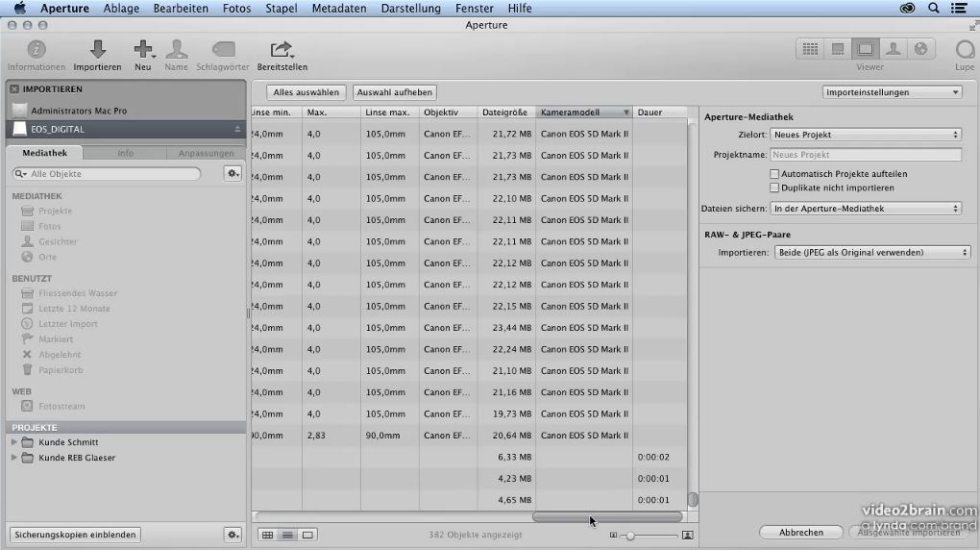The width and height of the screenshot is (980, 550).
Task: Switch to the Anpassungen tab
Action: click(x=207, y=153)
